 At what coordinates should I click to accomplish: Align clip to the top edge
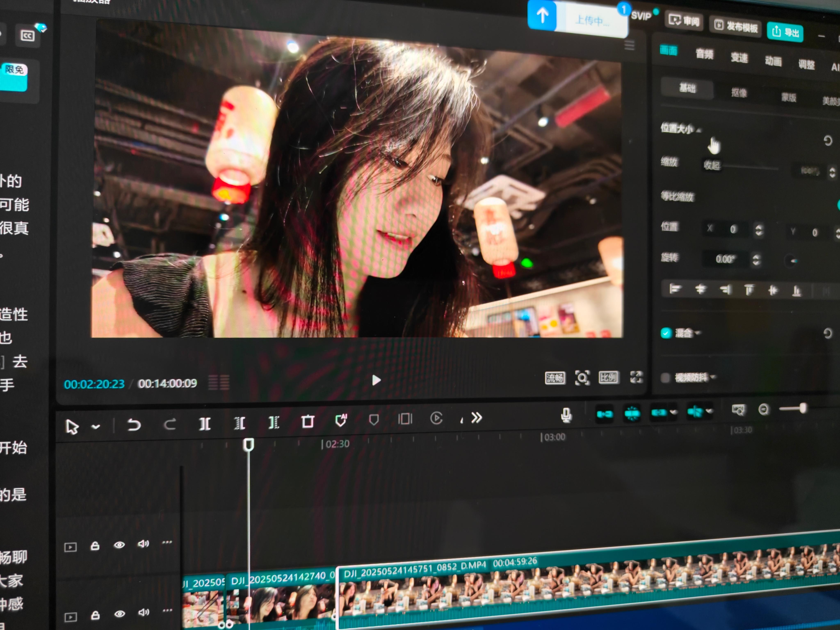pos(749,291)
